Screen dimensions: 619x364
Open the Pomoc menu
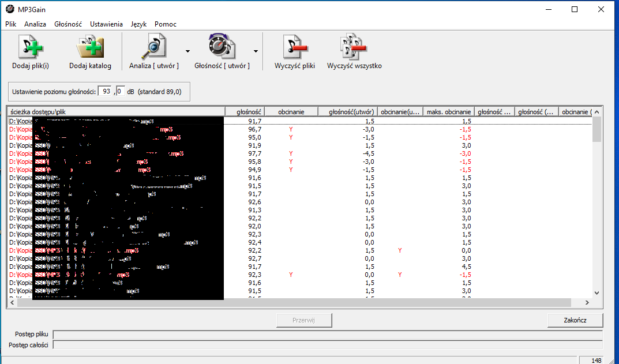point(166,24)
